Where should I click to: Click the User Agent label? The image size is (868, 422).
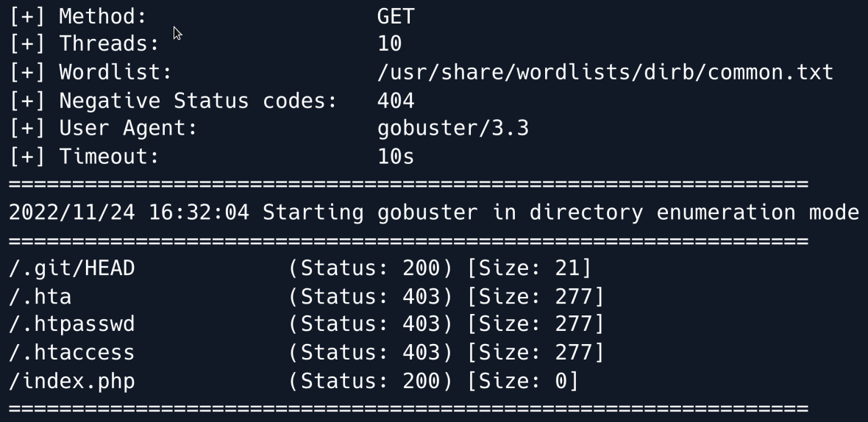(x=128, y=128)
